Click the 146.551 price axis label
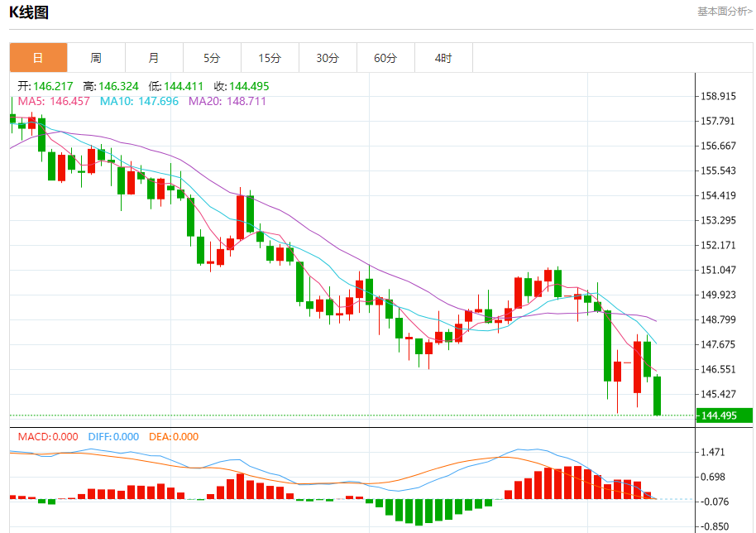This screenshot has width=756, height=533. 719,369
